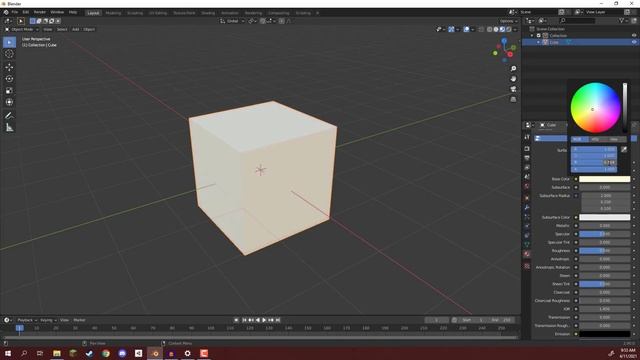Expand the Cube item in outliner

(538, 42)
